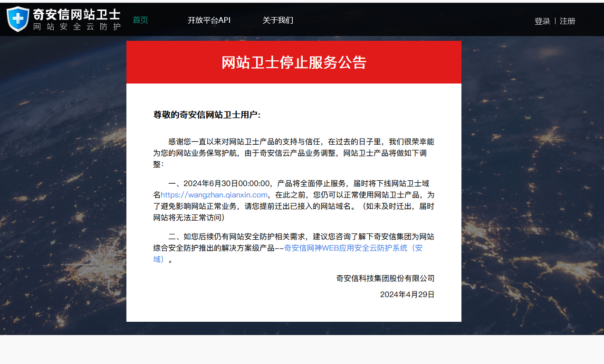Click the 网站卫士停止服务公告 heading
The width and height of the screenshot is (604, 364).
click(294, 62)
